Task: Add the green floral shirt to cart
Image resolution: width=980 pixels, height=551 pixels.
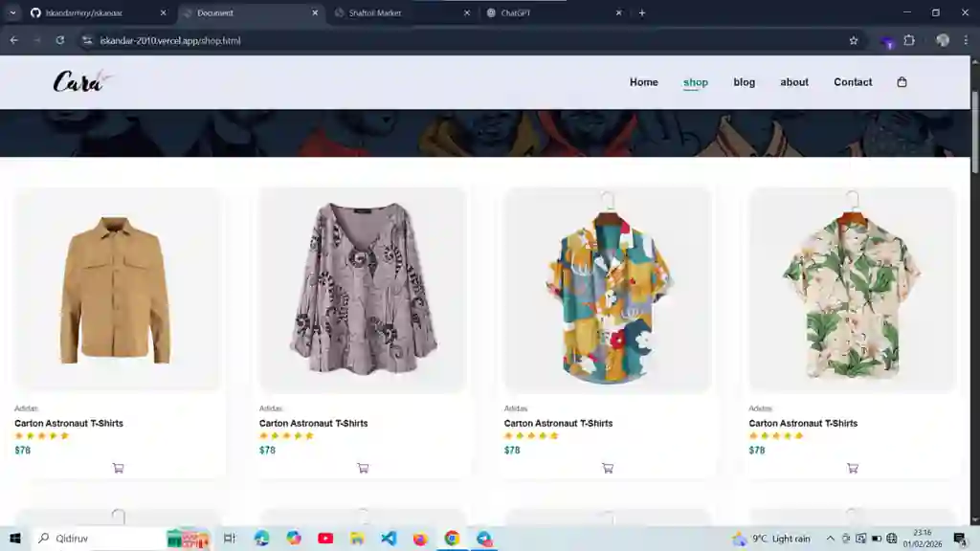Action: (853, 468)
